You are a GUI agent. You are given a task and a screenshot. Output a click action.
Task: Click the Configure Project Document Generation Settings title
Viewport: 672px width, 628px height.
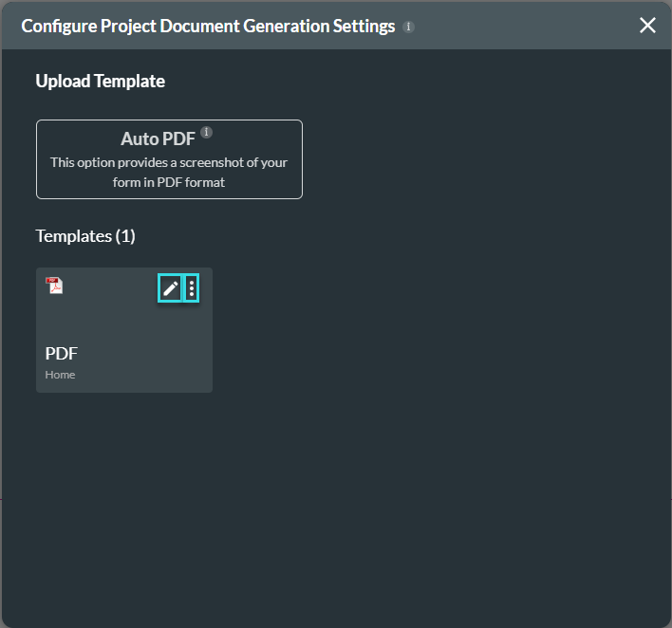pyautogui.click(x=208, y=26)
